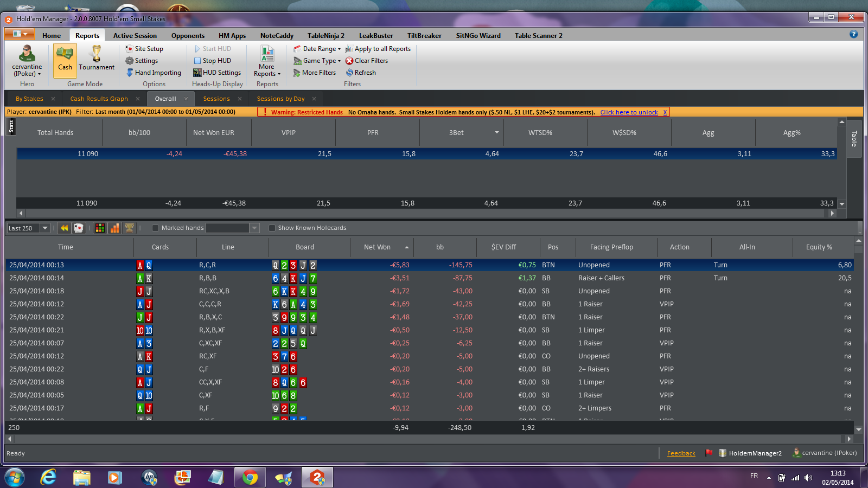
Task: Sort hands by Net Won column
Action: coord(382,247)
